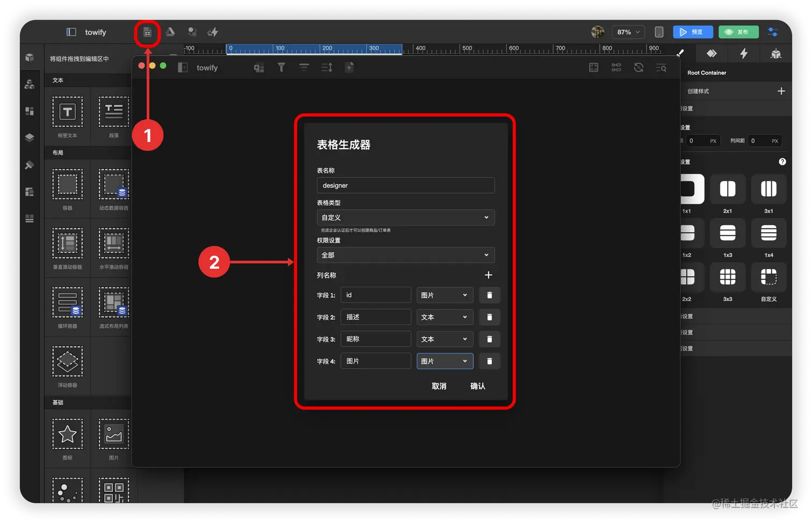Select the 标签文本 label text component
This screenshot has width=812, height=523.
pos(67,117)
